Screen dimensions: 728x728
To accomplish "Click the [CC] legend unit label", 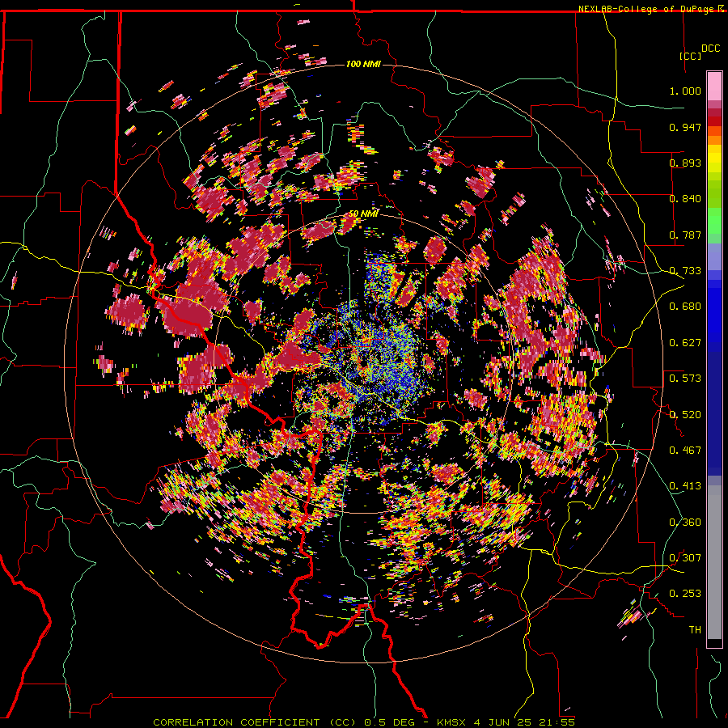I will (691, 56).
